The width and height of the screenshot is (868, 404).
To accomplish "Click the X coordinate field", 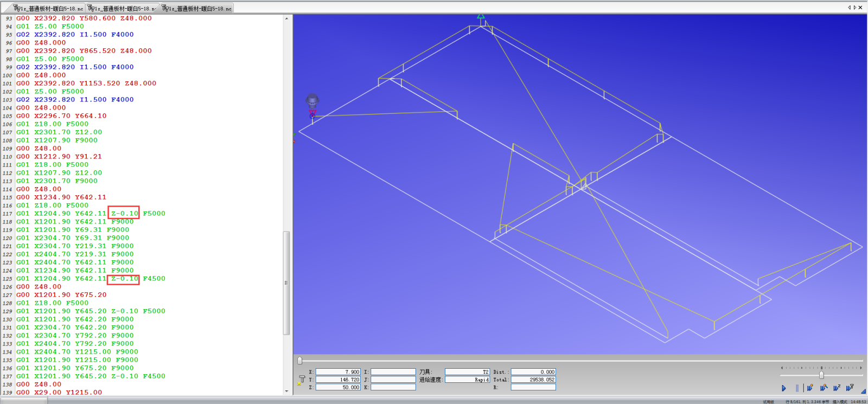I will [338, 372].
